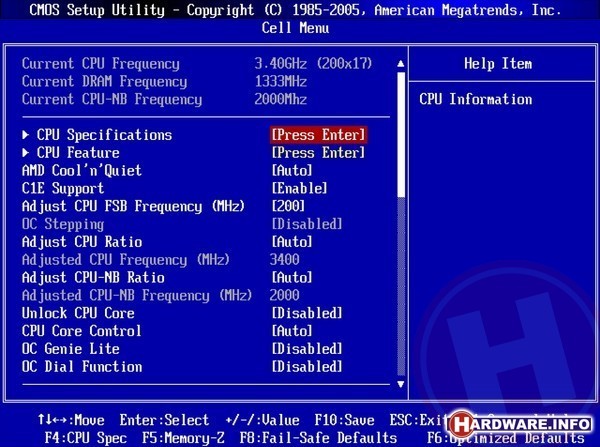Click the Enter:Select hint
Viewport: 600px width, 447px height.
[x=164, y=420]
